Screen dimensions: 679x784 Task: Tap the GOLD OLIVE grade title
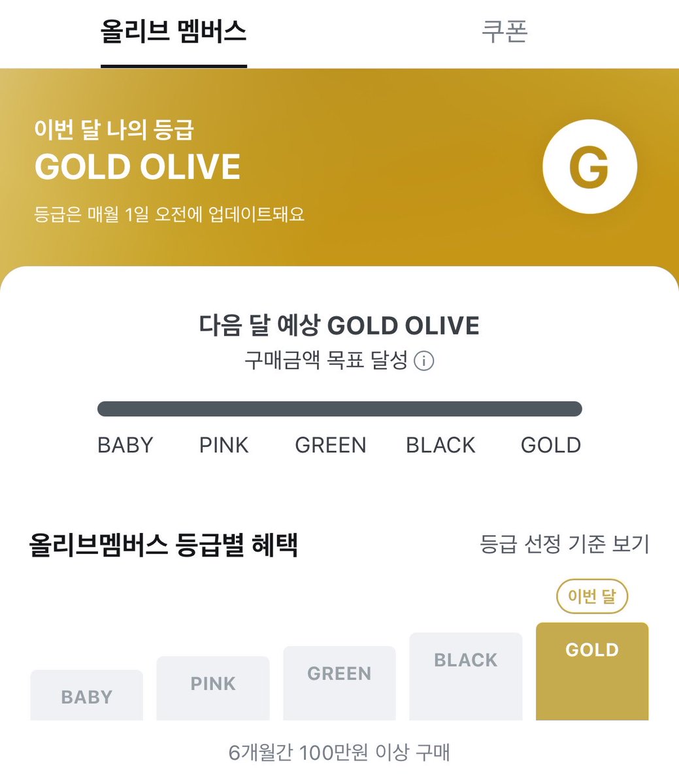pyautogui.click(x=138, y=167)
